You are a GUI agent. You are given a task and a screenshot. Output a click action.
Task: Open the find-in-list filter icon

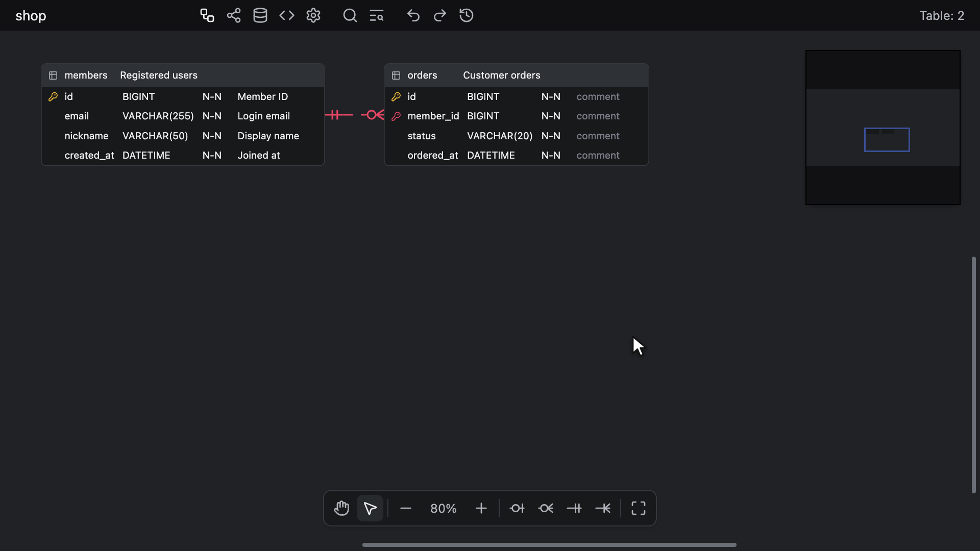(x=377, y=15)
